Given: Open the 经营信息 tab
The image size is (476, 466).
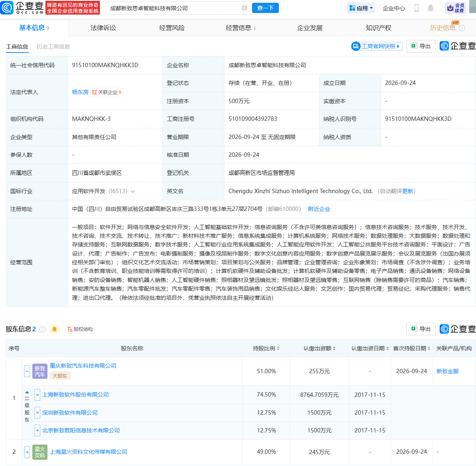Looking at the screenshot, I should (241, 28).
